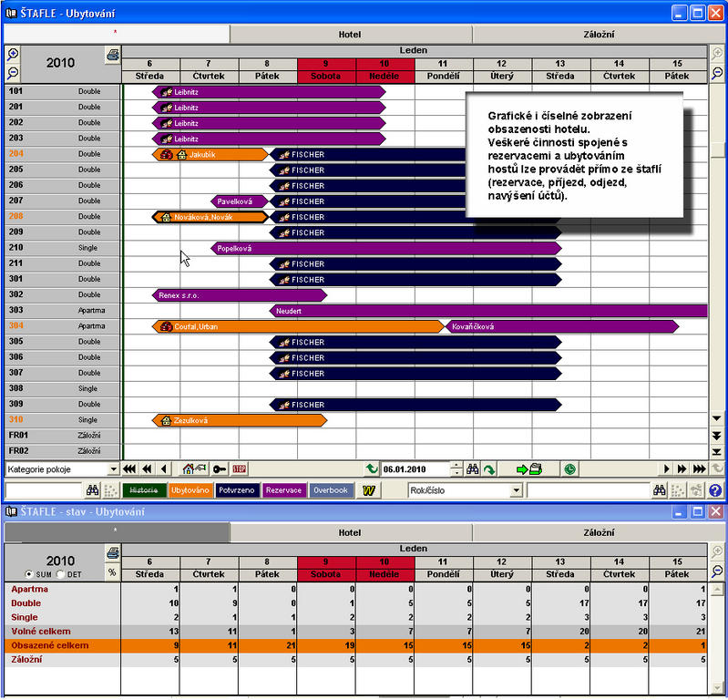
Task: Switch to the Hotel tab in the lower panel
Action: pos(350,532)
